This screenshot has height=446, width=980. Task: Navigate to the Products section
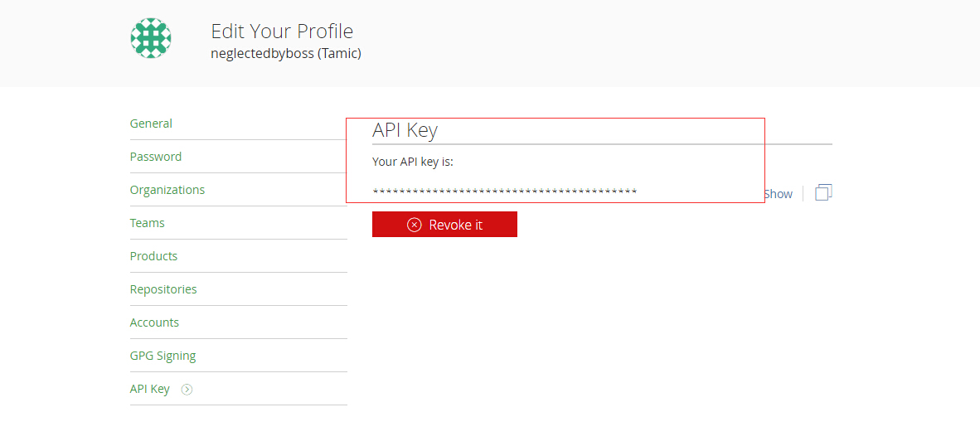tap(153, 256)
